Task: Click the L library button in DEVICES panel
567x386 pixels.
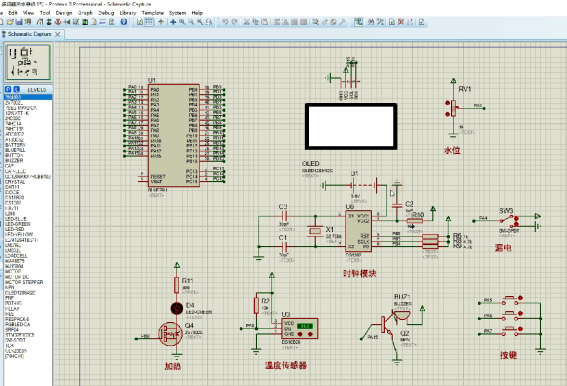Action: 16,89
